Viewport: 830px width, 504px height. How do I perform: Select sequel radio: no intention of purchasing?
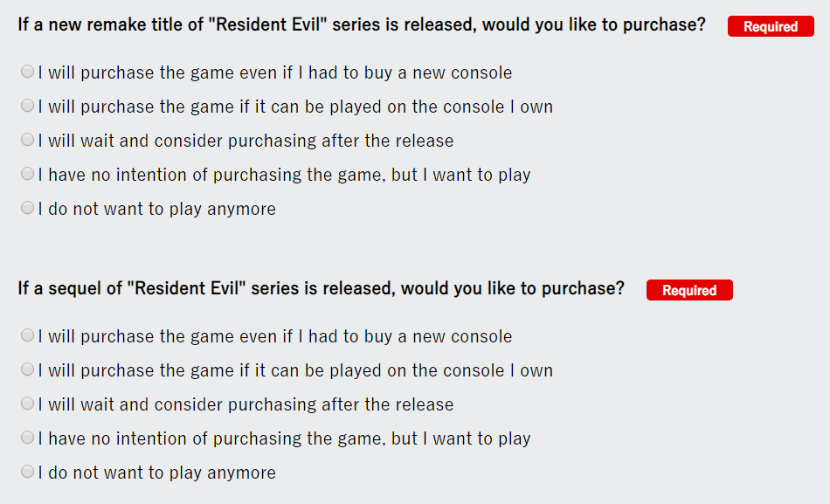tap(28, 438)
